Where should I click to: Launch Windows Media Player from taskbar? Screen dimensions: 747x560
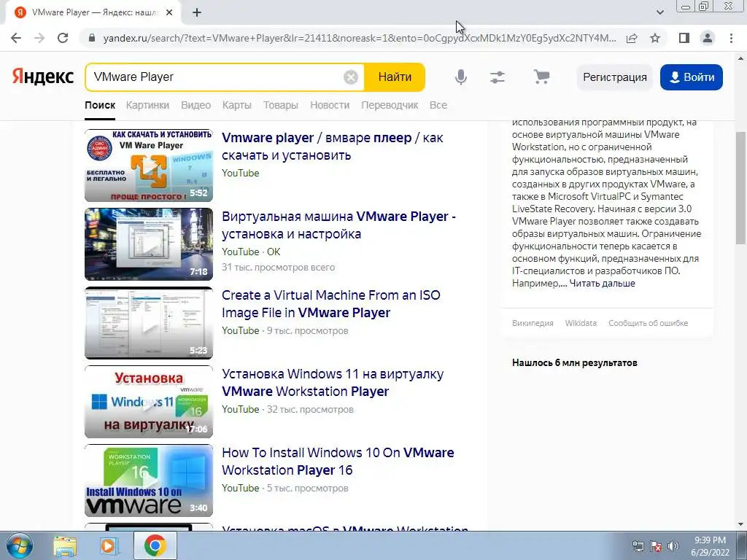click(109, 545)
